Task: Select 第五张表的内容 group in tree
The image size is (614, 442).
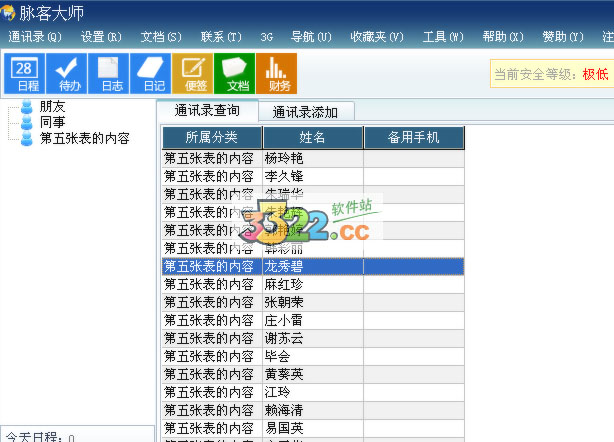Action: (x=85, y=138)
